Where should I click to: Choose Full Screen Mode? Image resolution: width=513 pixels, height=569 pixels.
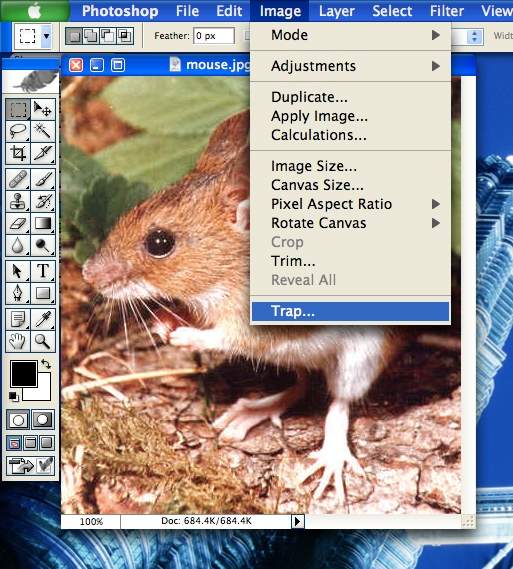(47, 443)
